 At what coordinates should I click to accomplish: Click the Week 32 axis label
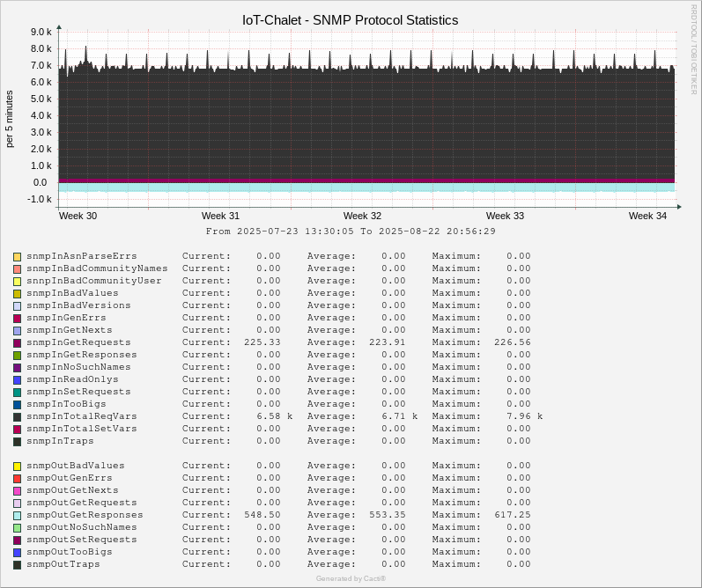tap(362, 216)
